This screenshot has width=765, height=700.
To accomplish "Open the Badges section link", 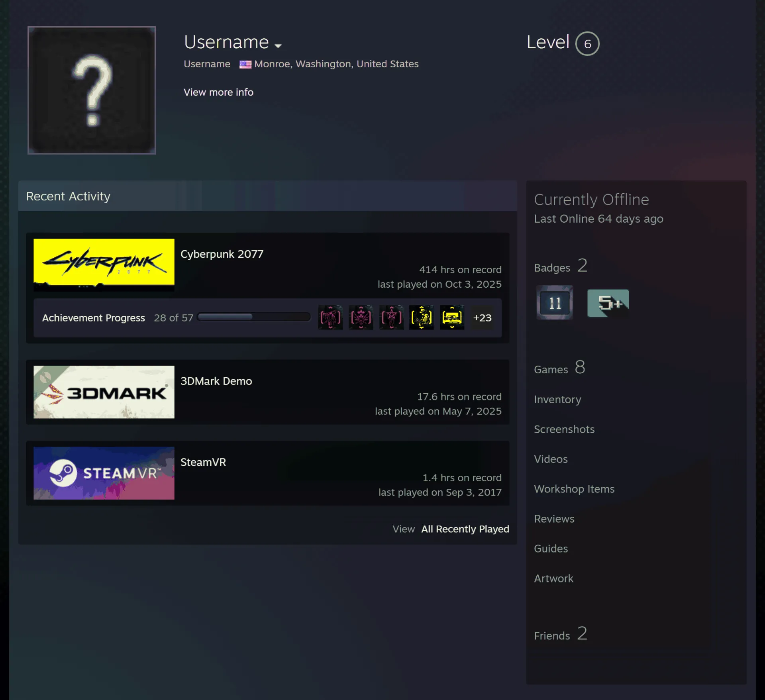I will pos(561,266).
